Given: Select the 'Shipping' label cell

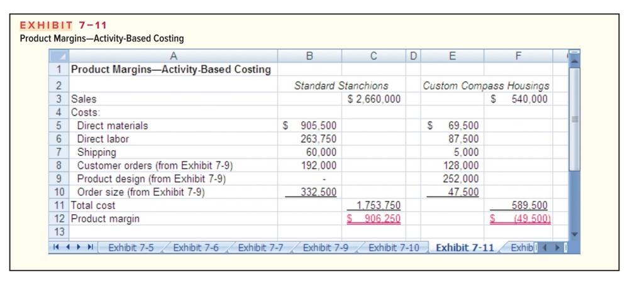Looking at the screenshot, I should pyautogui.click(x=173, y=152).
